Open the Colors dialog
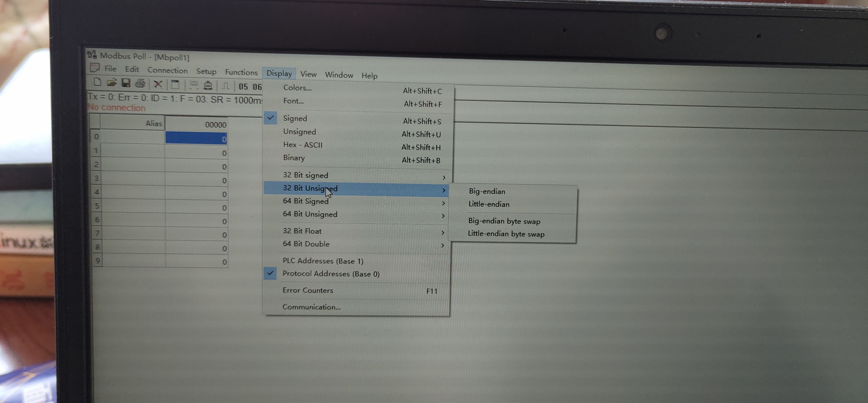 [x=297, y=88]
